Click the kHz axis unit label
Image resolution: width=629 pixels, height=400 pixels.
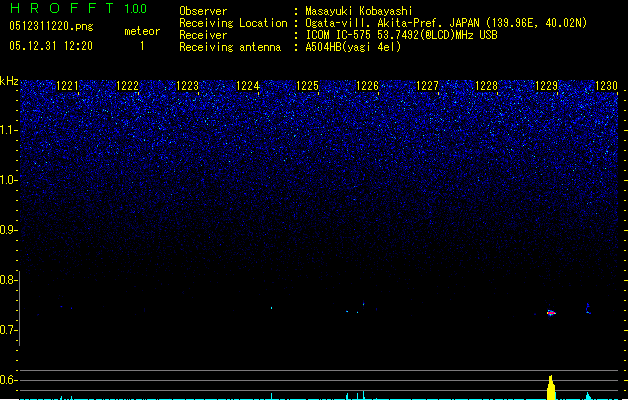9,81
